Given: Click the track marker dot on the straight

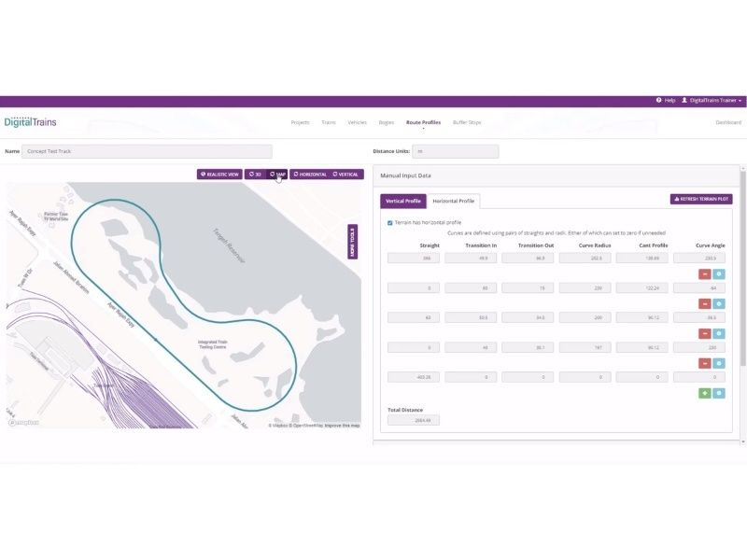Looking at the screenshot, I should [x=155, y=340].
